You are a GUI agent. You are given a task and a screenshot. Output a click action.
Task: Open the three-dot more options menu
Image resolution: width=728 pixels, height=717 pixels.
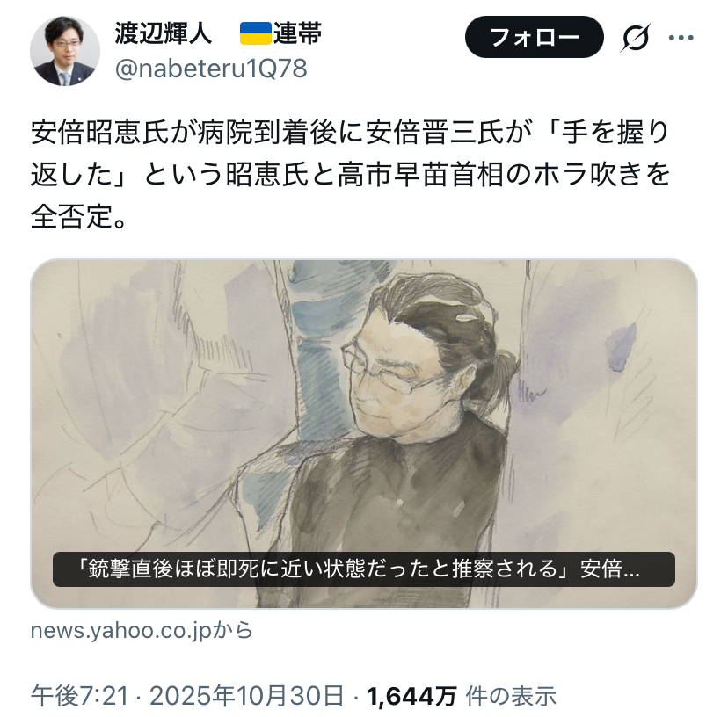click(681, 38)
